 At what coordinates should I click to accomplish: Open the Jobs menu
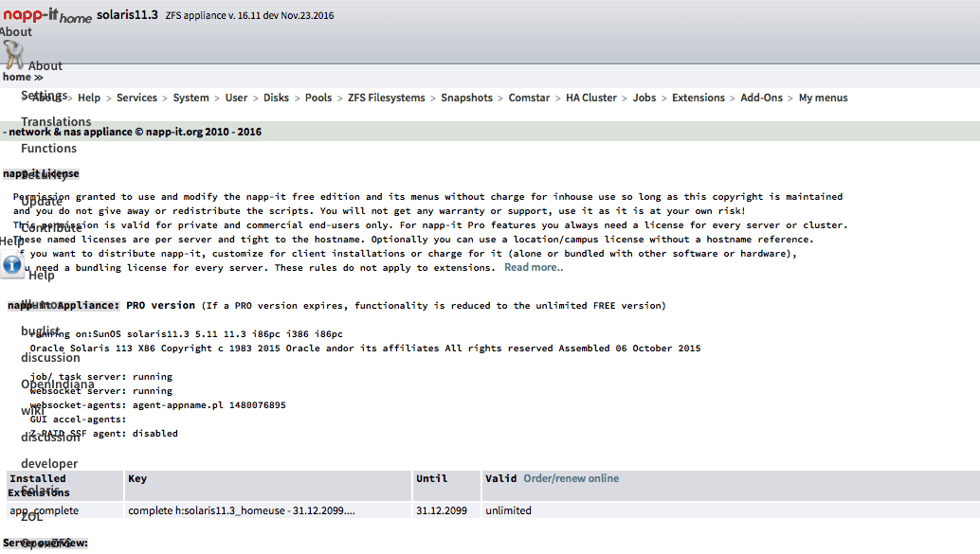644,98
